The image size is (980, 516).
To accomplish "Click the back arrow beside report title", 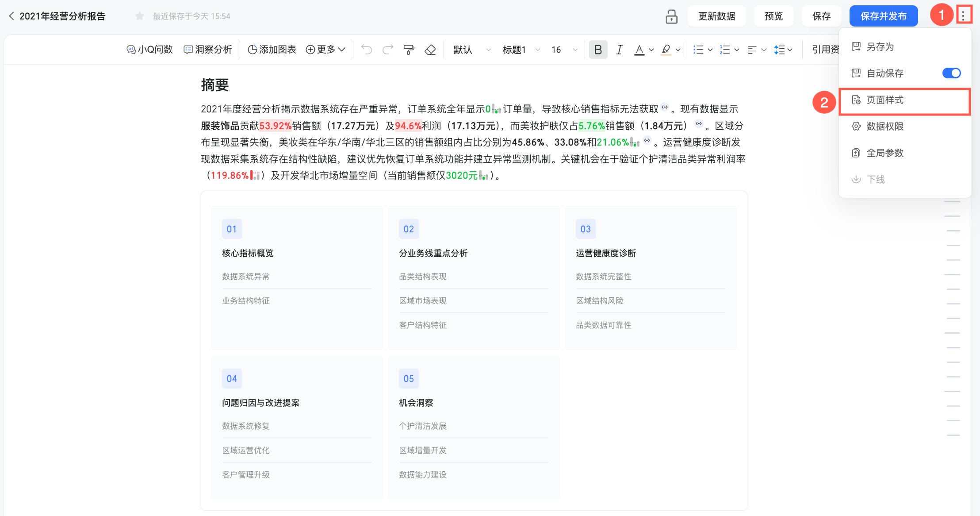I will (11, 16).
